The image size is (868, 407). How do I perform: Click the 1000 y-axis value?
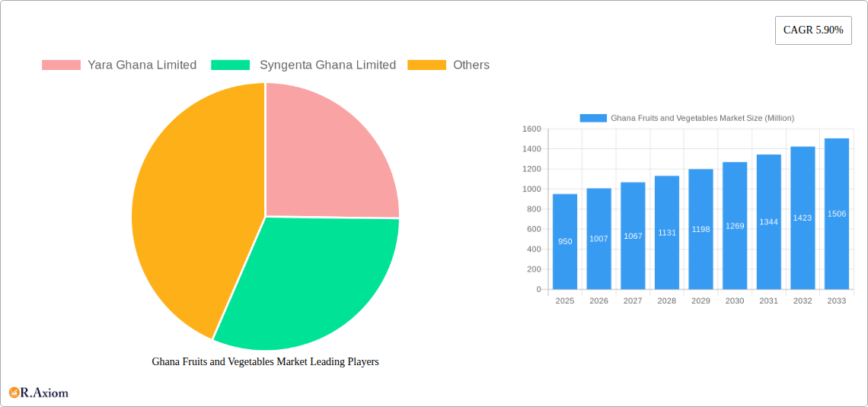[531, 189]
